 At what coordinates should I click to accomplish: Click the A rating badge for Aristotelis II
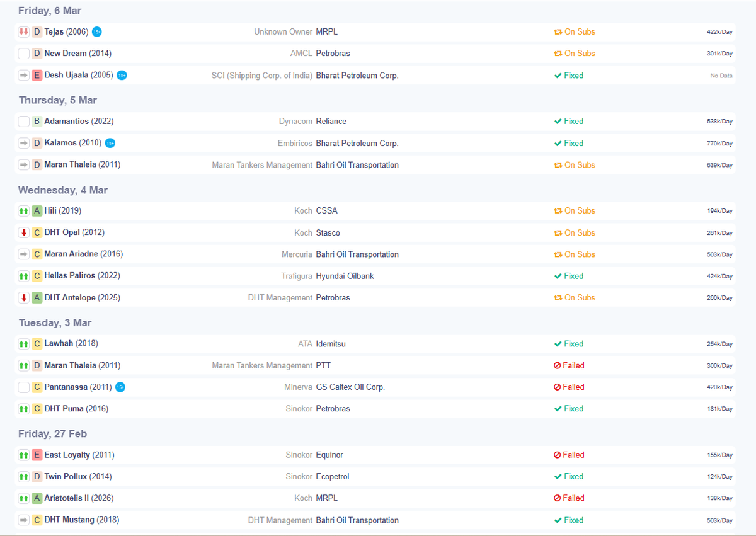click(37, 498)
